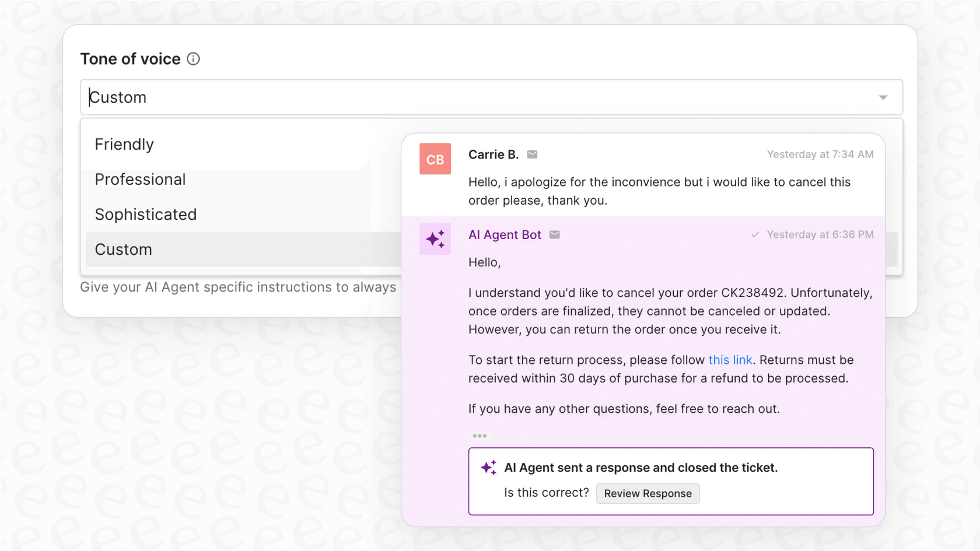The height and width of the screenshot is (551, 980).
Task: Click the email icon next to Carrie B.
Action: click(532, 154)
